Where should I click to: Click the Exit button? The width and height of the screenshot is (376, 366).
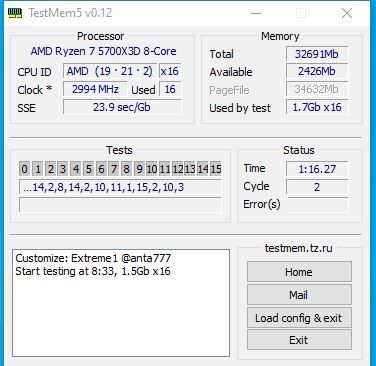pyautogui.click(x=299, y=340)
